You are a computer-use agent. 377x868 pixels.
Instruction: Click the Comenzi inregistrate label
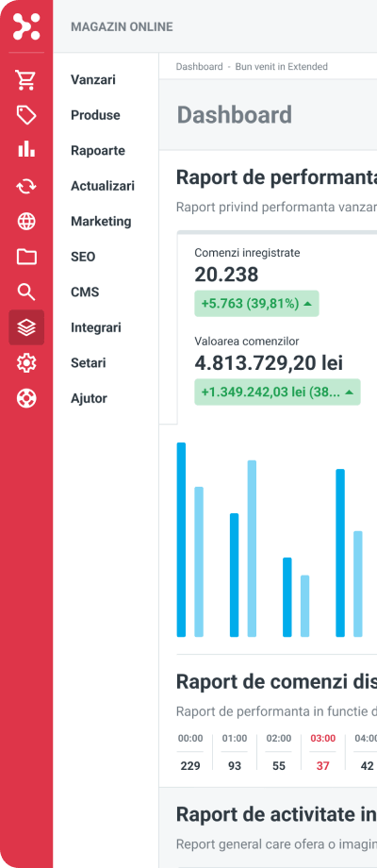[247, 253]
